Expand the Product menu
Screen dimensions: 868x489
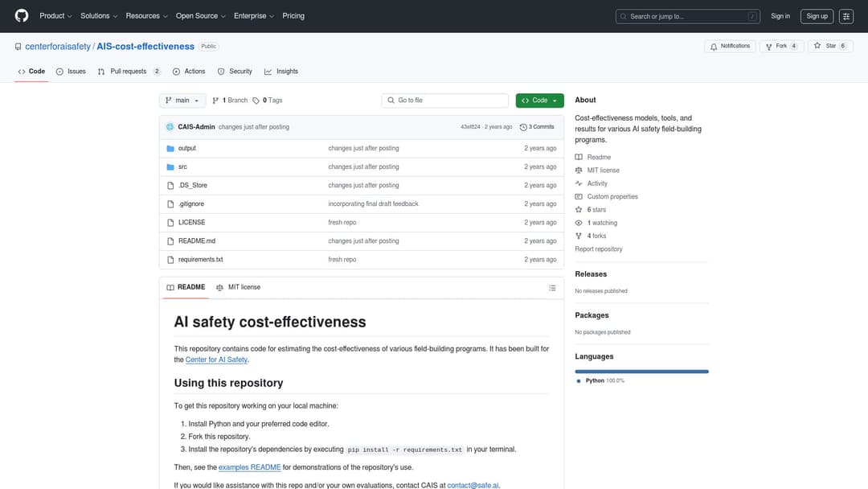(55, 16)
